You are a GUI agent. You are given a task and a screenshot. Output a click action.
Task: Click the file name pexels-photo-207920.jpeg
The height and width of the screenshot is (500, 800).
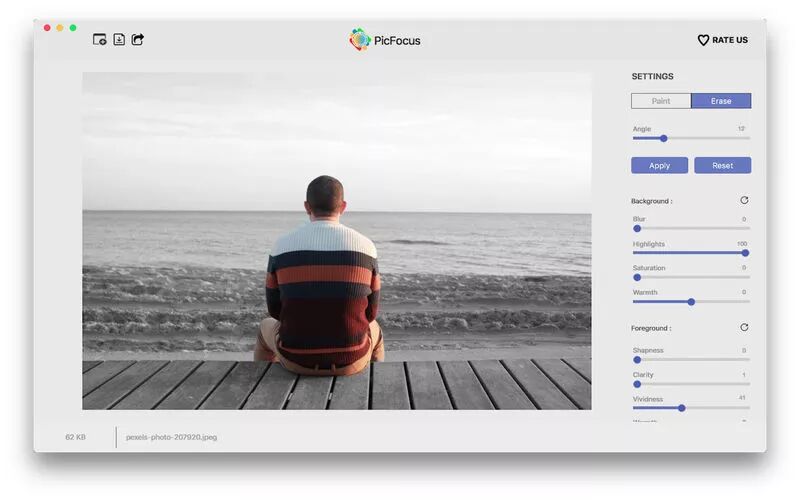[x=171, y=437]
